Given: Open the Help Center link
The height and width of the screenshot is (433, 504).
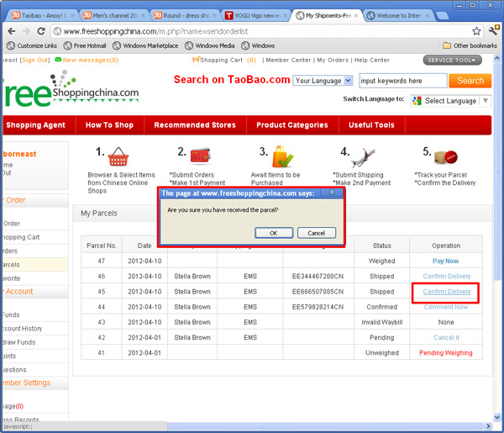Looking at the screenshot, I should pos(372,61).
